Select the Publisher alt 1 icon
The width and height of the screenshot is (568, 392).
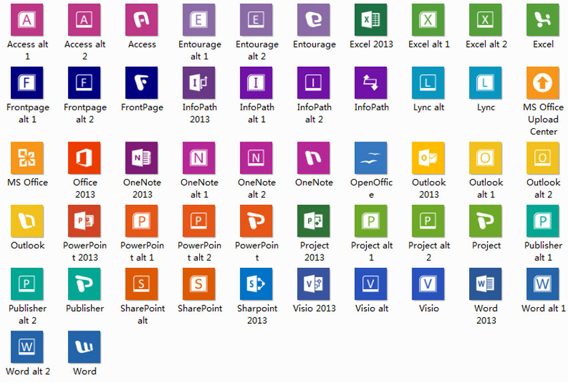[x=543, y=221]
